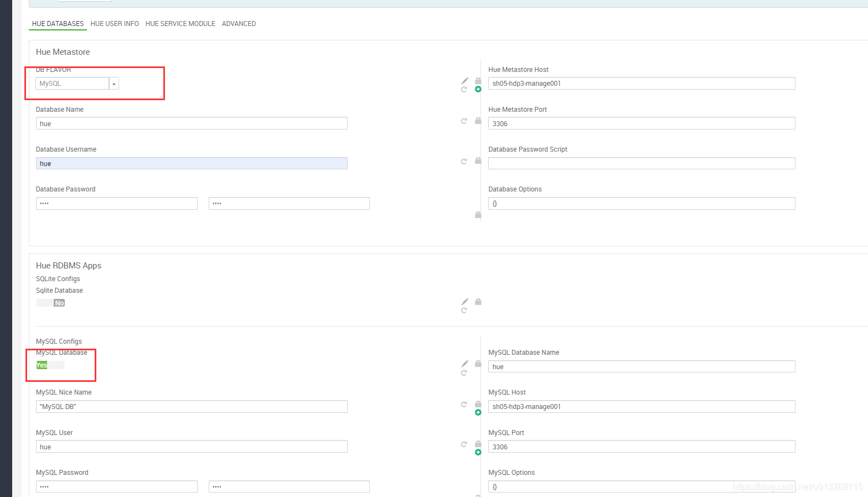868x497 pixels.
Task: Click the pencil edit icon in the DB FLAVOR row
Action: 465,81
